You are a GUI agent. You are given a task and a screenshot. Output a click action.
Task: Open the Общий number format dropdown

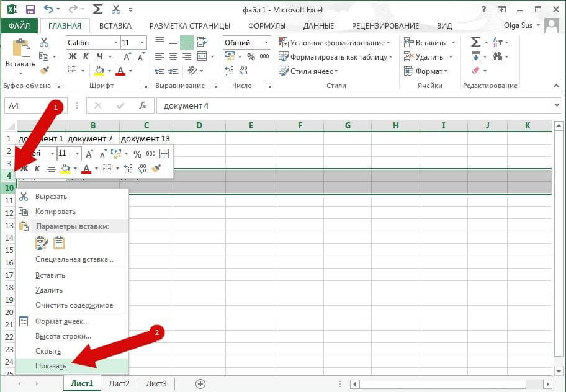tap(266, 43)
